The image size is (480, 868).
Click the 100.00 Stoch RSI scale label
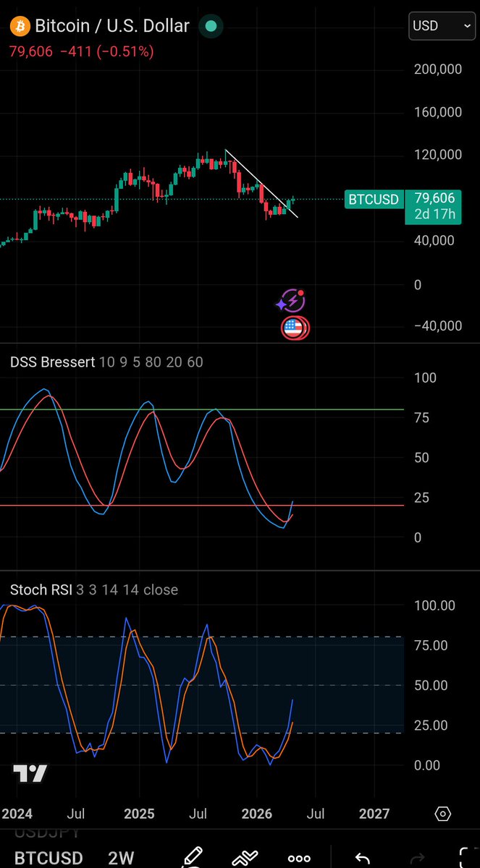pyautogui.click(x=434, y=605)
